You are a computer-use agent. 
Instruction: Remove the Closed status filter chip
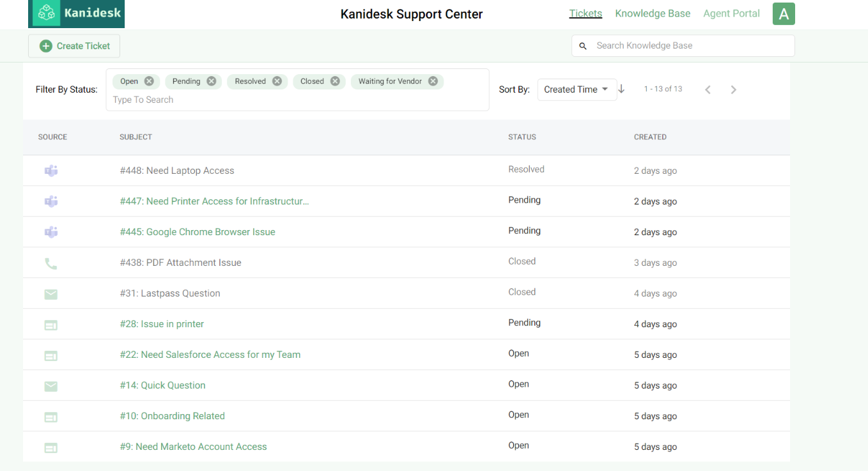pyautogui.click(x=335, y=81)
